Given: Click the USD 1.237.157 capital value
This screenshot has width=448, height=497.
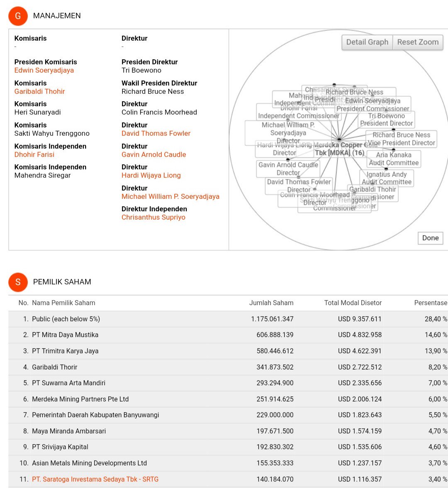Looking at the screenshot, I should pos(360,463).
